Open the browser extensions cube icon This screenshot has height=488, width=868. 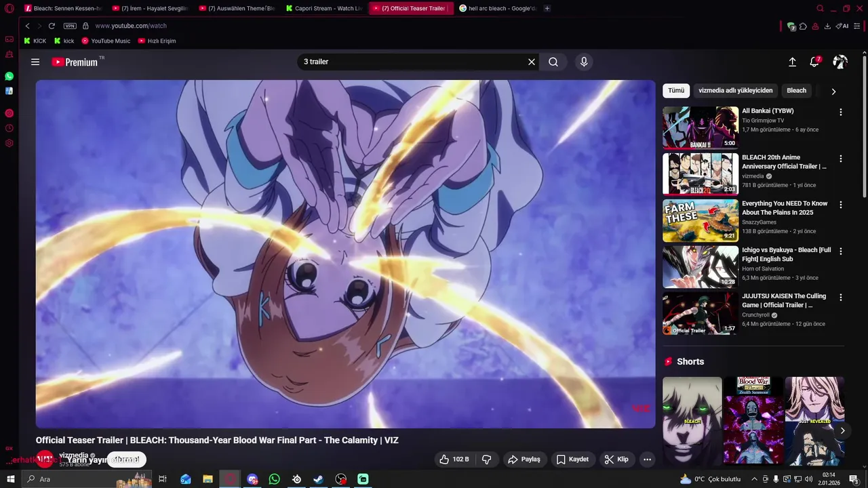pos(803,26)
